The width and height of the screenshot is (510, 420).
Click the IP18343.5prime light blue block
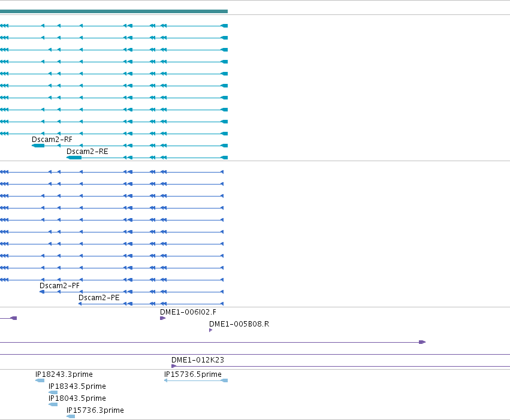coord(53,392)
